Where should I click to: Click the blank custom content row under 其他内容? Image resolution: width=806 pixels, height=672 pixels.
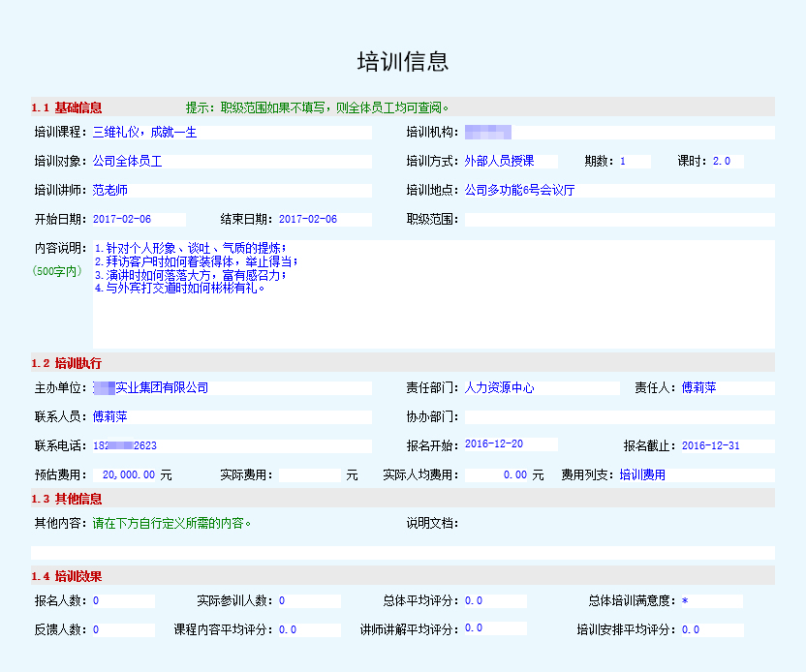(402, 553)
